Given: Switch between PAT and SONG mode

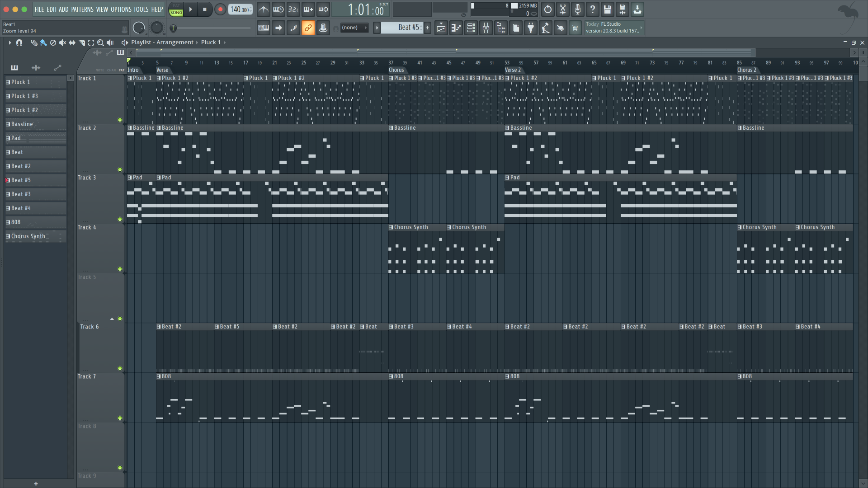Looking at the screenshot, I should 176,9.
